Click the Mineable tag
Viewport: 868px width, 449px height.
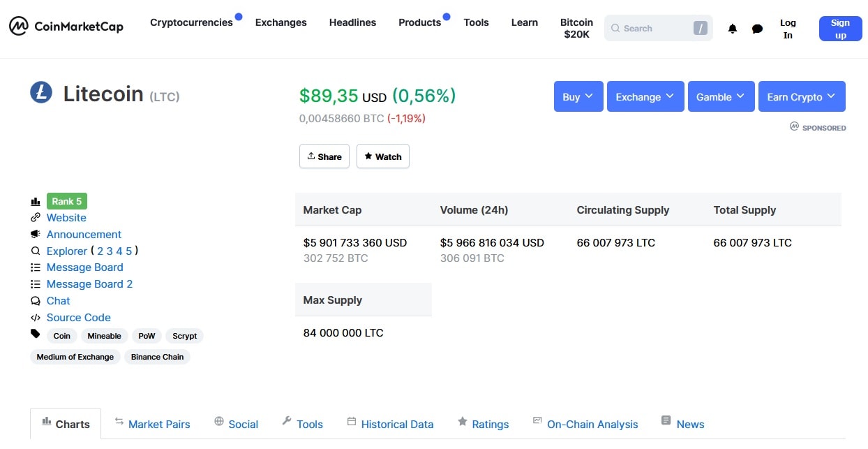click(105, 336)
